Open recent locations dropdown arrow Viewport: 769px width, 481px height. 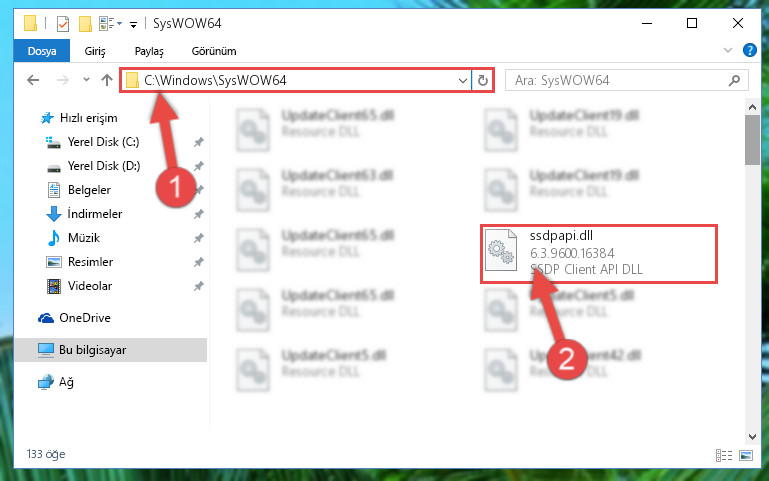point(86,79)
